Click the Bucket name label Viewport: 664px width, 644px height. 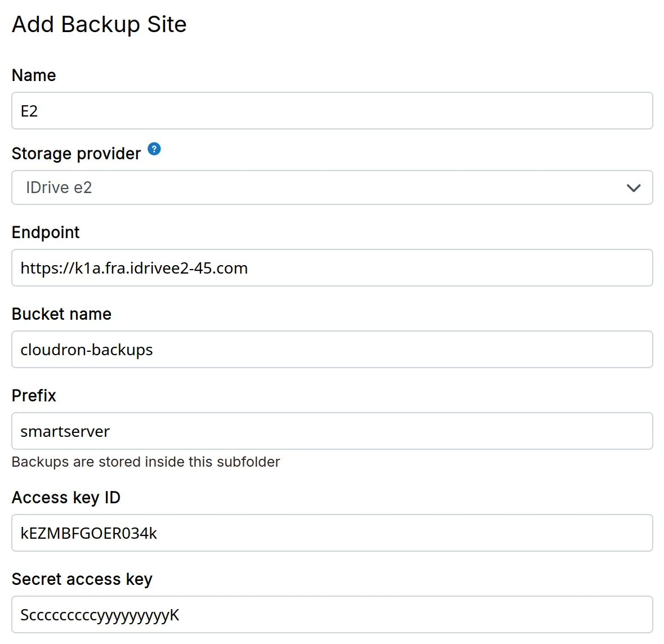tap(61, 314)
